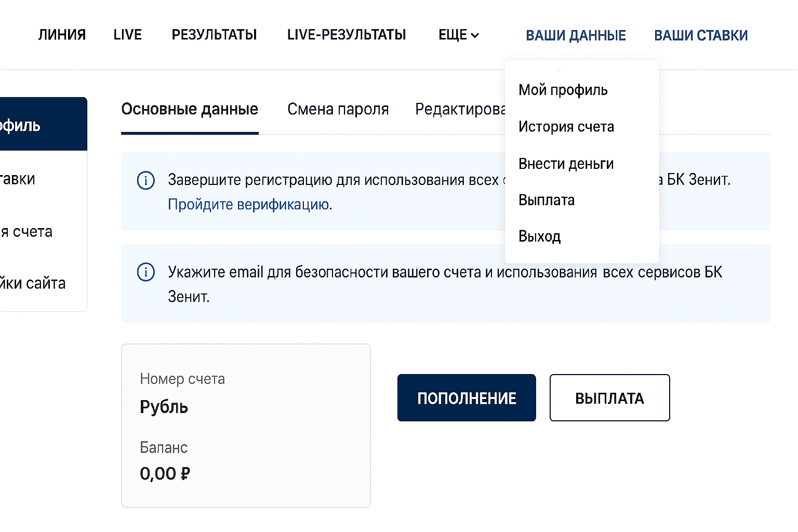This screenshot has width=798, height=532.
Task: Select "Мой профиль" from the dropdown
Action: (563, 90)
